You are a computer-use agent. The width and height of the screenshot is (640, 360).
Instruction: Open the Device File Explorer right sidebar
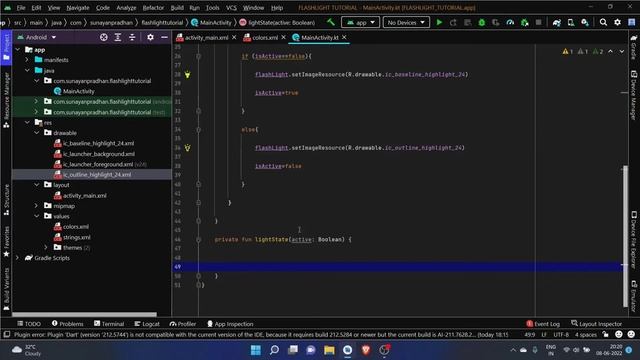[x=634, y=240]
